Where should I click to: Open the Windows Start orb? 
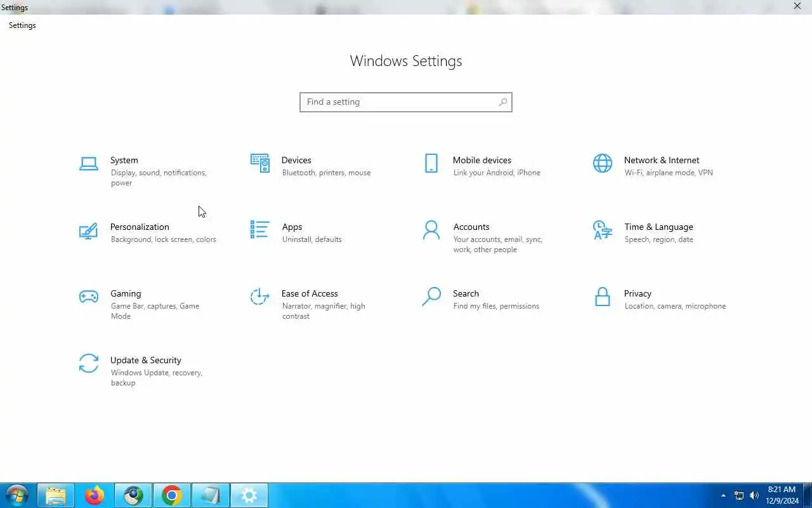[x=16, y=495]
